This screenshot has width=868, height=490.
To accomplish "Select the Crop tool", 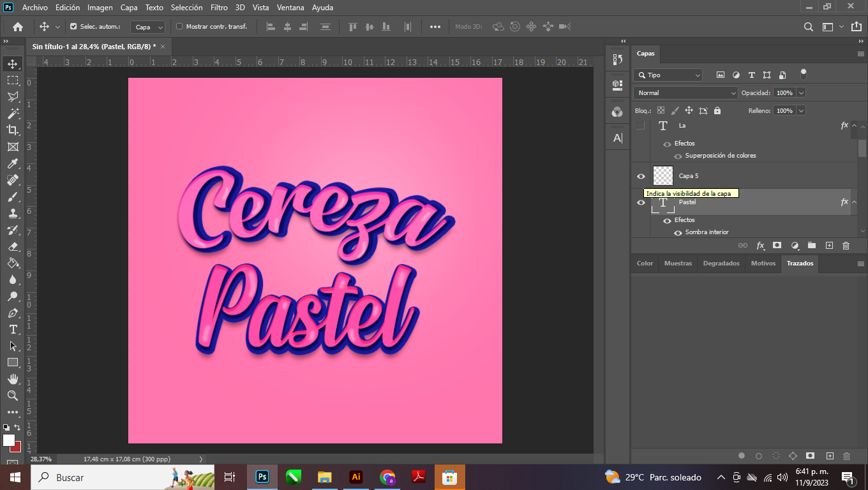I will [x=13, y=130].
